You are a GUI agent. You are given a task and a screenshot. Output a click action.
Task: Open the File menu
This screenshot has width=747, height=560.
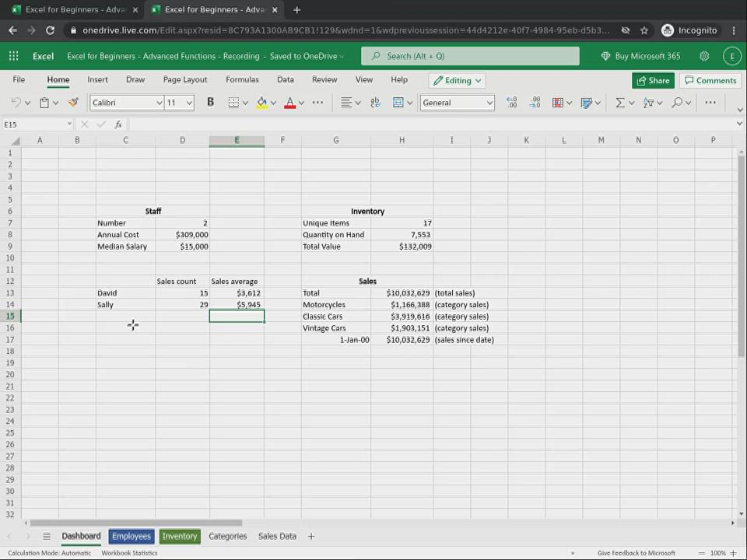(19, 79)
